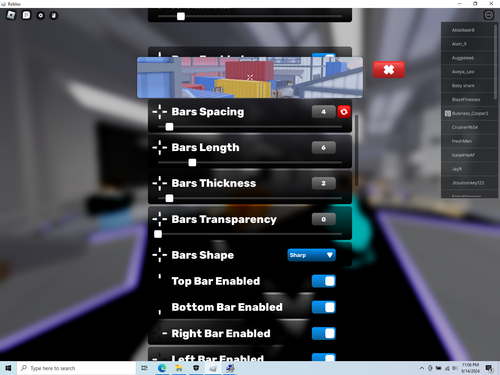
Task: Toggle Right Bar Enabled switch
Action: click(x=324, y=333)
